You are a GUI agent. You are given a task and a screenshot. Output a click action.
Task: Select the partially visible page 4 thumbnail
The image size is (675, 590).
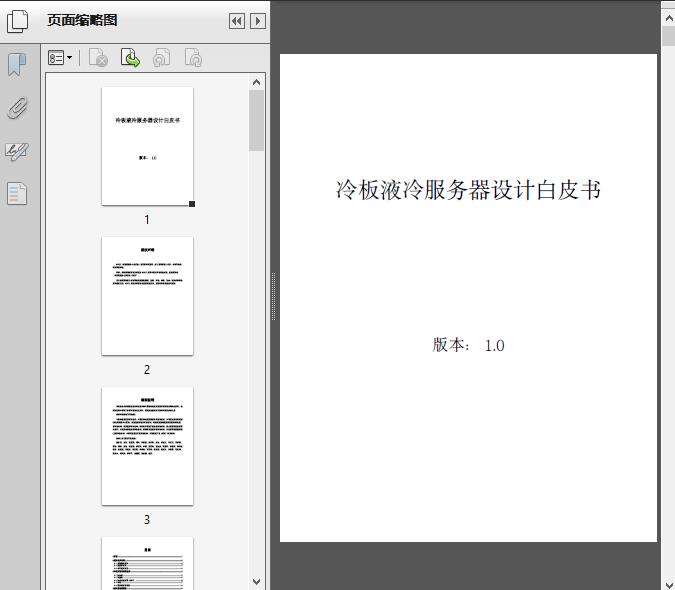tap(148, 563)
